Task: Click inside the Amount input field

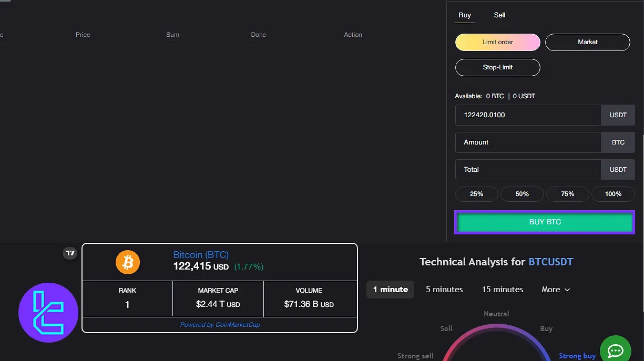Action: [526, 142]
